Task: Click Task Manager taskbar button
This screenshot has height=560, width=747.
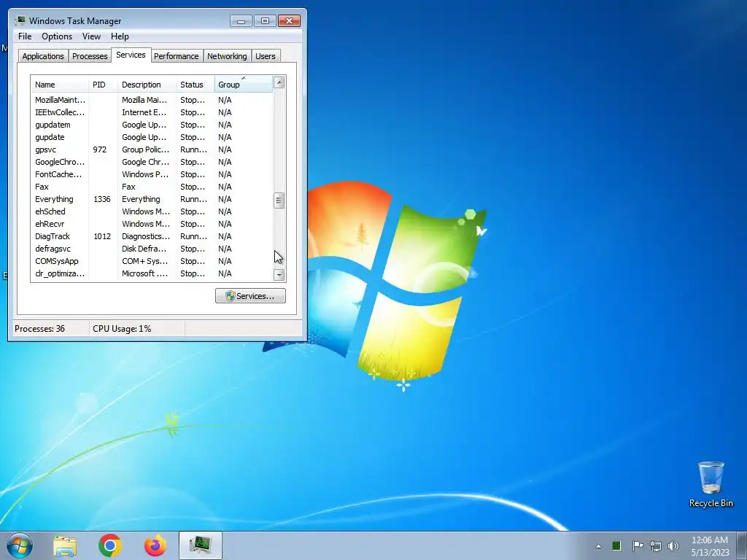Action: (x=201, y=545)
